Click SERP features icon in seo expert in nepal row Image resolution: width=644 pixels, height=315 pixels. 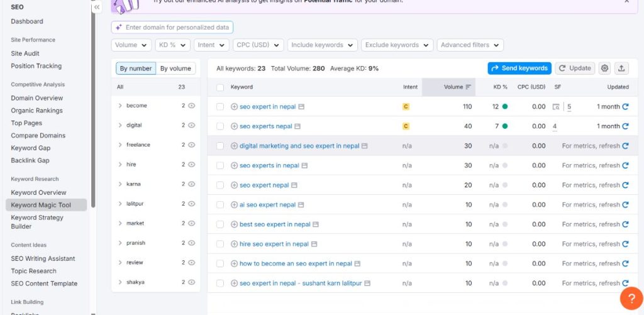click(556, 107)
